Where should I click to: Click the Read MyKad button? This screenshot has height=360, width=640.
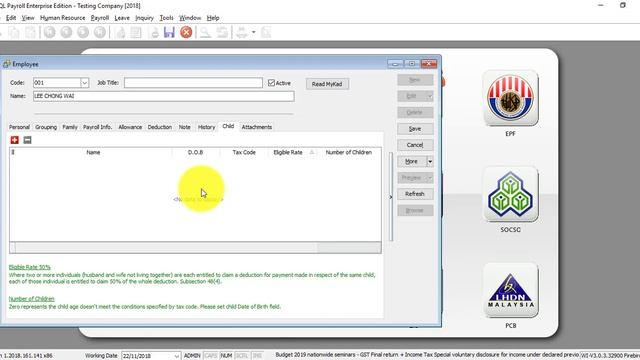coord(327,84)
